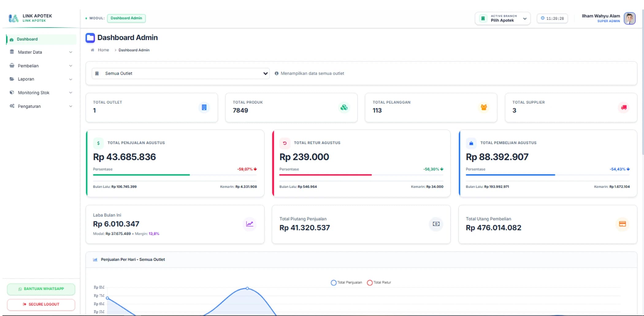Click the Total Pelanggan users icon

click(484, 107)
